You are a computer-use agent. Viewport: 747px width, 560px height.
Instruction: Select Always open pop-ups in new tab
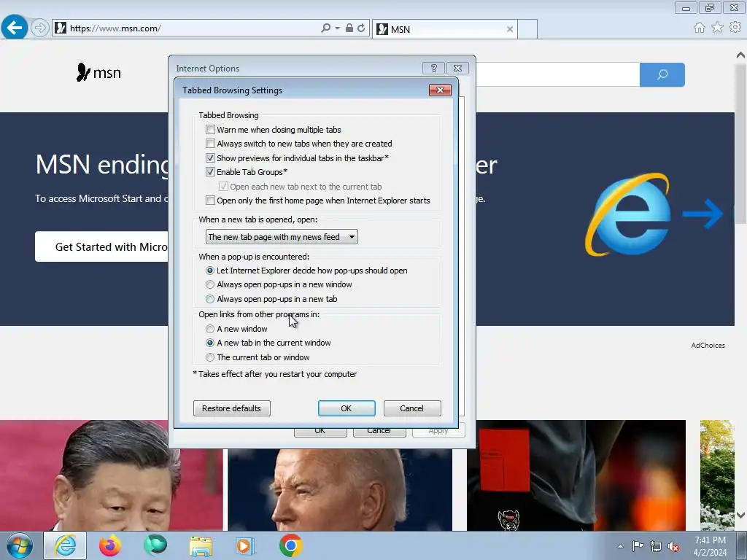[209, 299]
